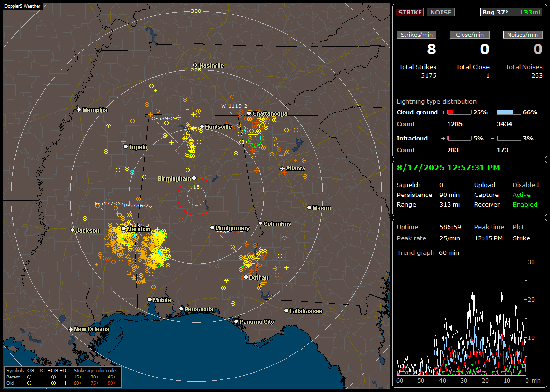The image size is (550, 392).
Task: Click the storm cell label F-5177-2
Action: pos(107,203)
